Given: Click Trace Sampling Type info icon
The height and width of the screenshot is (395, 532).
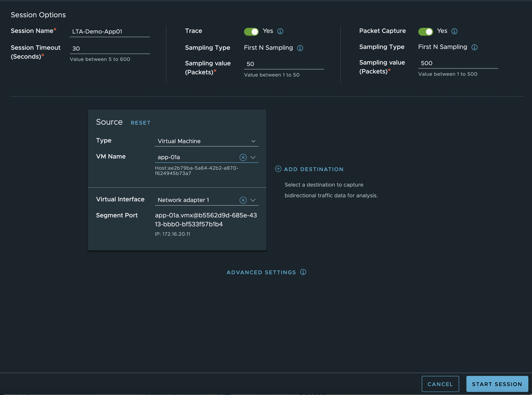Looking at the screenshot, I should point(300,48).
